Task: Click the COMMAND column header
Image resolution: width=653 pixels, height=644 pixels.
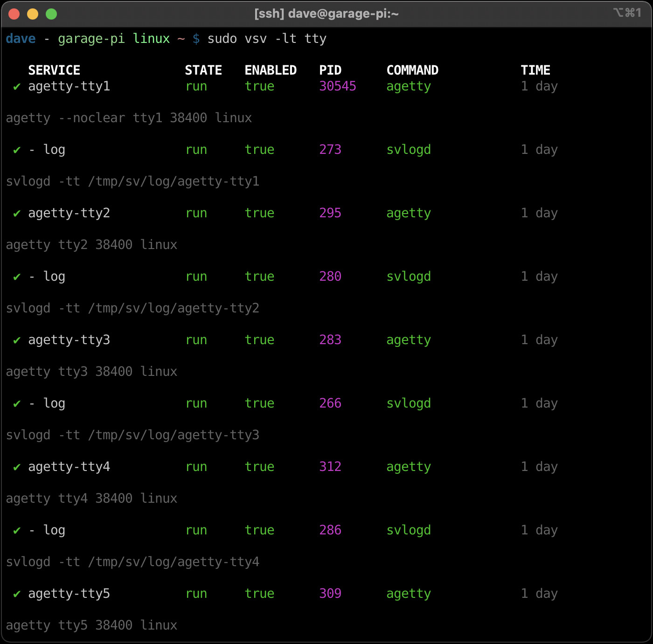Action: tap(412, 70)
